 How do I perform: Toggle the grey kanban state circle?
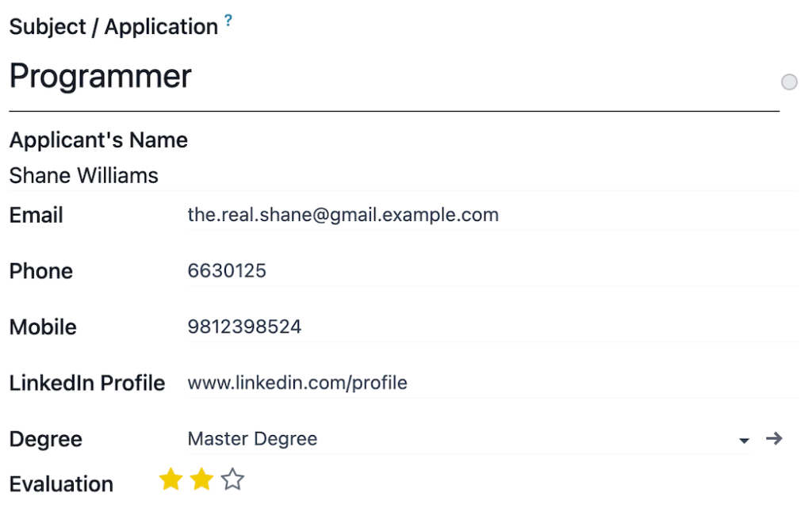pyautogui.click(x=789, y=82)
